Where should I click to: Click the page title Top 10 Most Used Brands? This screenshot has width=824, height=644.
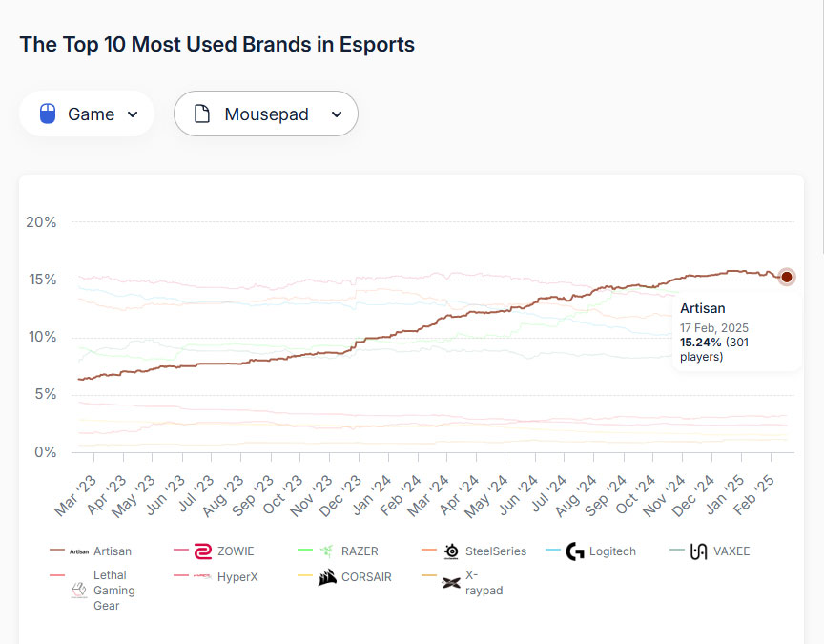click(x=217, y=44)
